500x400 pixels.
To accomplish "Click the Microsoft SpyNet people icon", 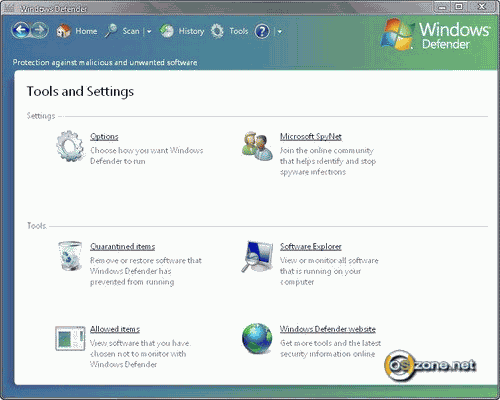I will click(257, 146).
